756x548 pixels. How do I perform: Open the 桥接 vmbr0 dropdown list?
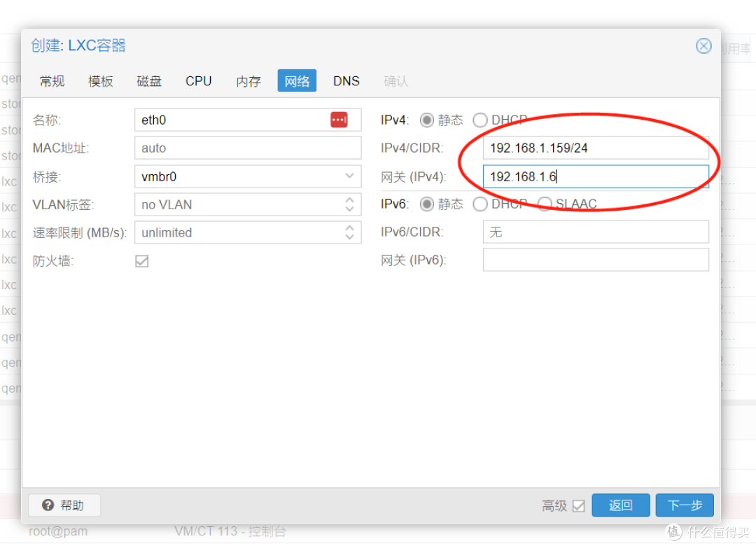[x=350, y=176]
